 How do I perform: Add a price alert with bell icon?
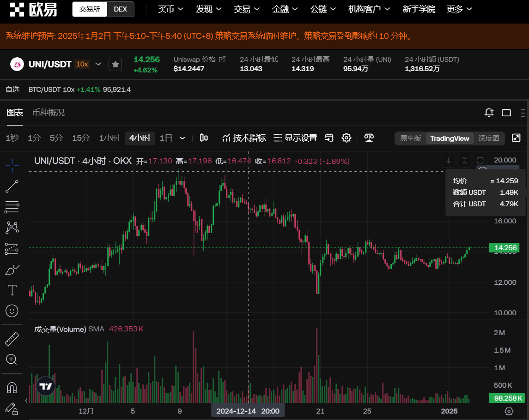[x=489, y=113]
